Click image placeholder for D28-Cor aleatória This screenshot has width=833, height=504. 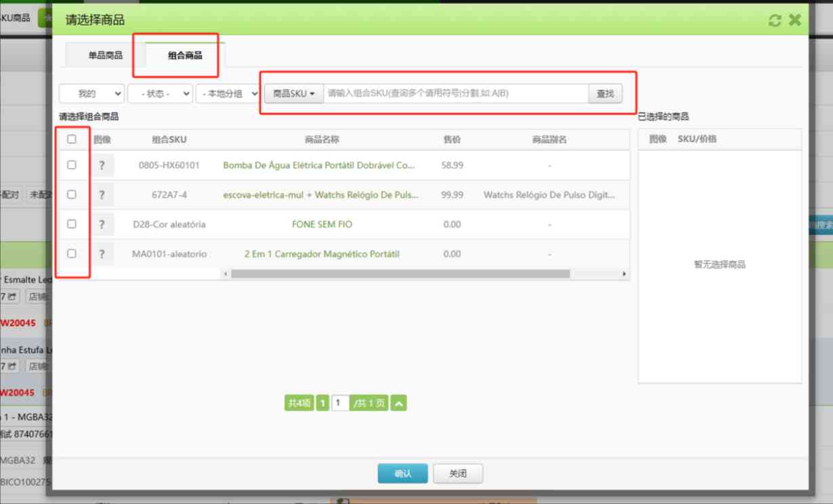click(102, 224)
